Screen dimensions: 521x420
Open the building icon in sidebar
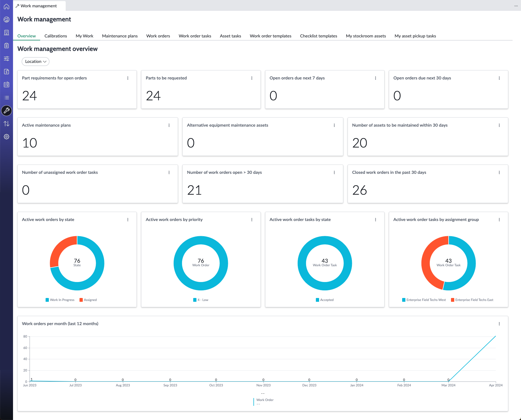(x=7, y=33)
